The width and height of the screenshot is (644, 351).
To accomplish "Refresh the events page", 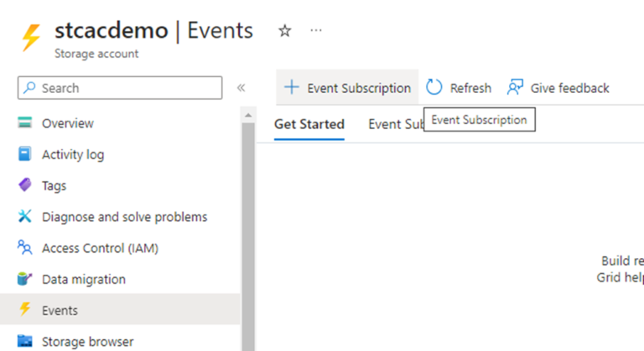I will tap(459, 87).
